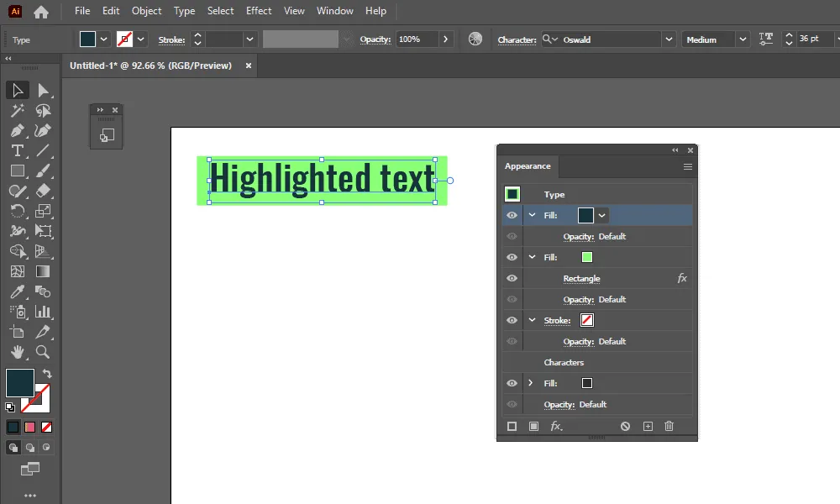The height and width of the screenshot is (504, 840).
Task: Expand the Characters Fill row chevron
Action: coord(530,383)
